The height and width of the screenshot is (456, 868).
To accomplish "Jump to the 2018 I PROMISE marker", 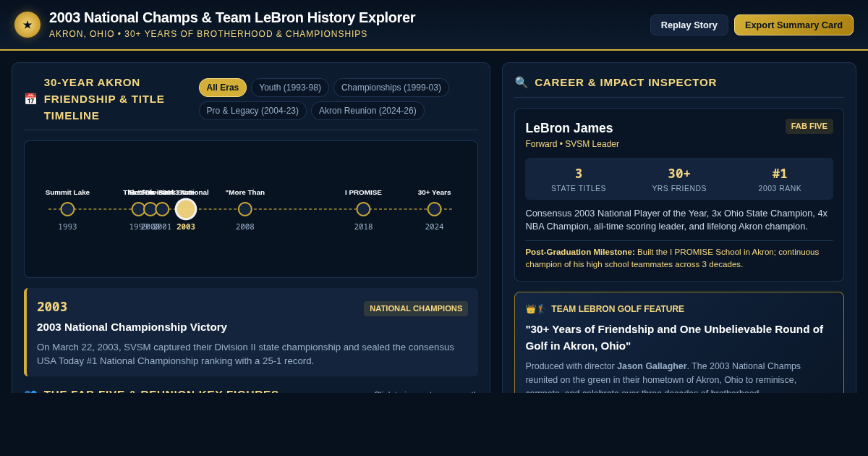I will pos(363,209).
